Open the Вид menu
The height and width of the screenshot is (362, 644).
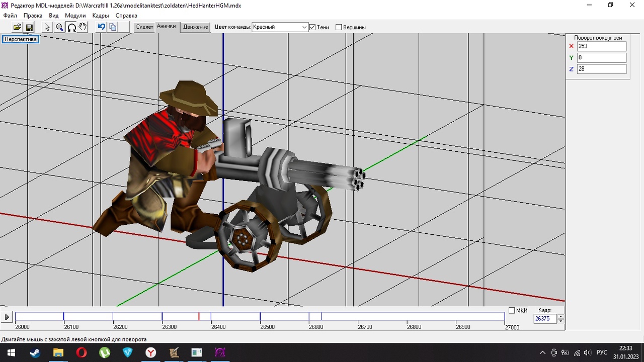coord(54,16)
